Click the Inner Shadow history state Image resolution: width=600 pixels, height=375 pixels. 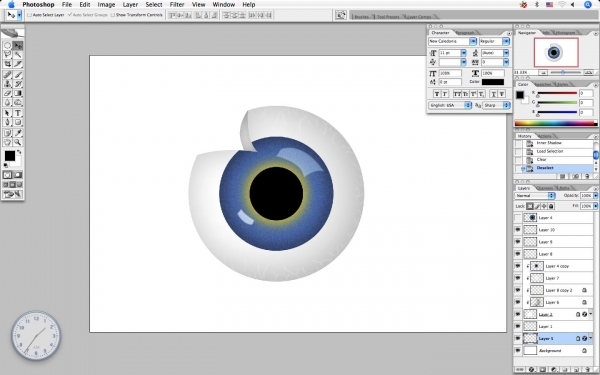point(557,143)
